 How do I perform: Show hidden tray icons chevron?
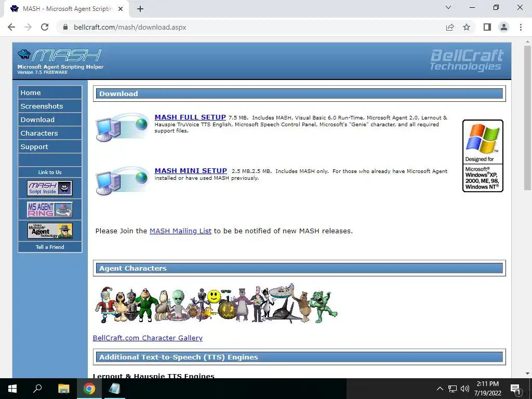(x=440, y=389)
